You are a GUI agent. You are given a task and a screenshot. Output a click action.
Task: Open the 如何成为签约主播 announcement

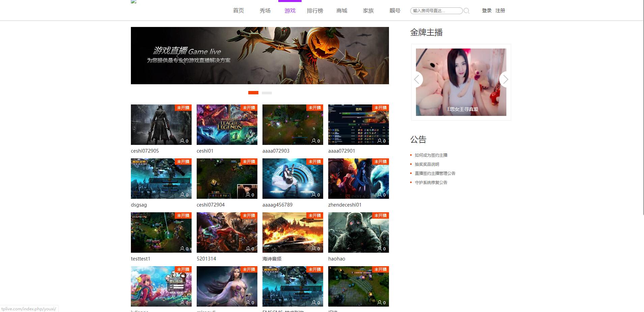pos(431,155)
